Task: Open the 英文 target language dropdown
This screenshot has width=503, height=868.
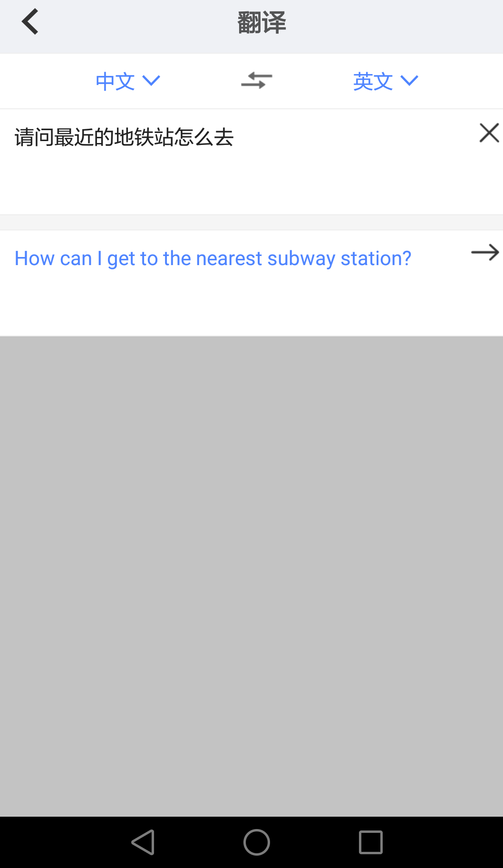Action: click(x=373, y=81)
